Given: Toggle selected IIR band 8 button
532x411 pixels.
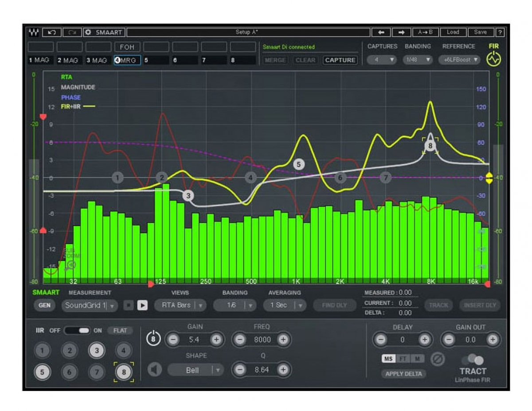Looking at the screenshot, I should point(124,372).
